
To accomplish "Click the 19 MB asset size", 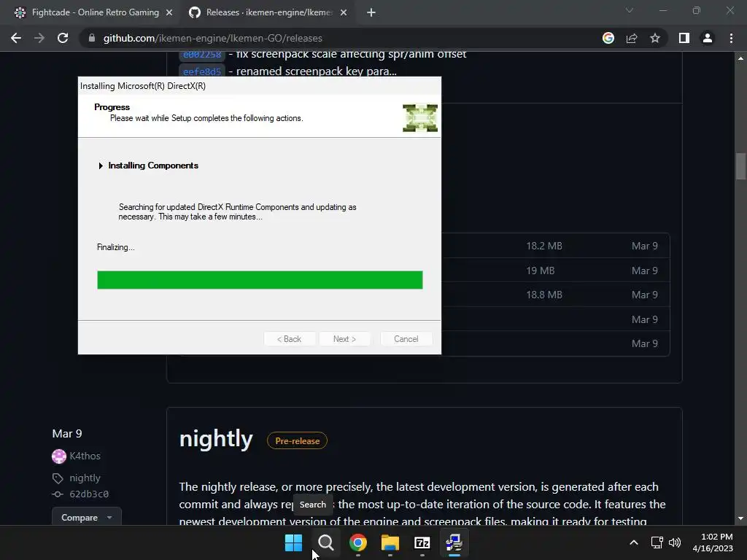I will pos(541,271).
